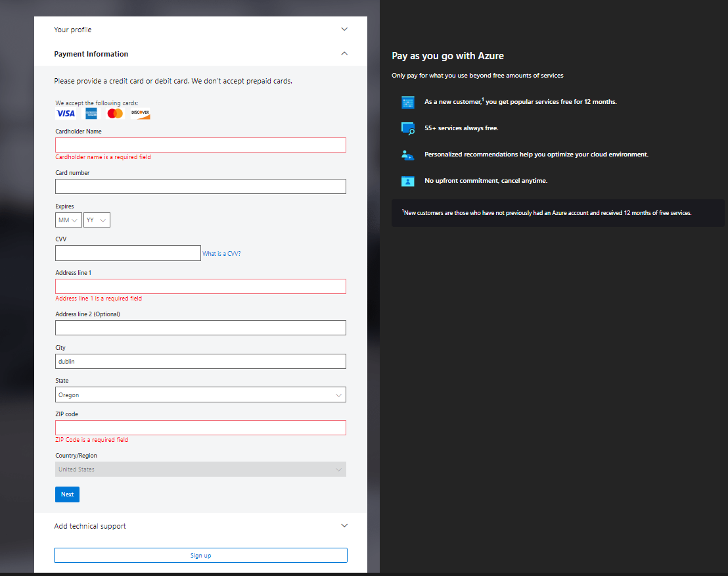
Task: Click the Personalized recommendations benefit text
Action: pos(537,155)
